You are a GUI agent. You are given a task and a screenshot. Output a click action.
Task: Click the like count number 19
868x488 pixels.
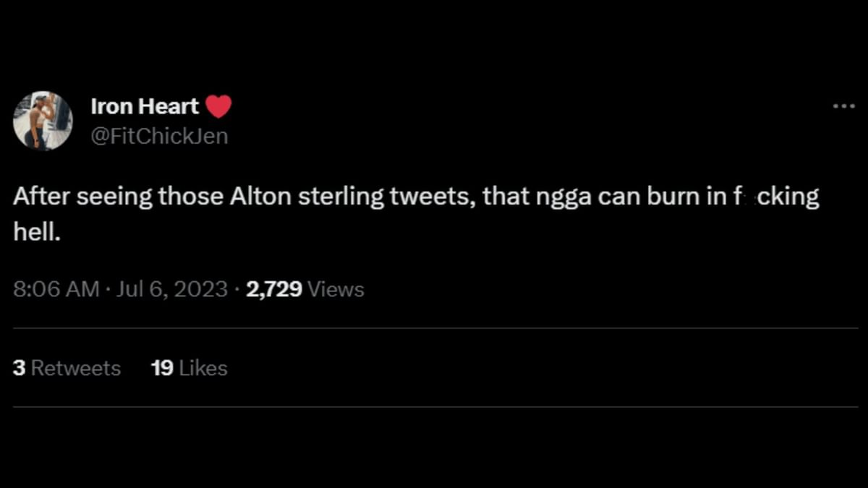coord(161,368)
